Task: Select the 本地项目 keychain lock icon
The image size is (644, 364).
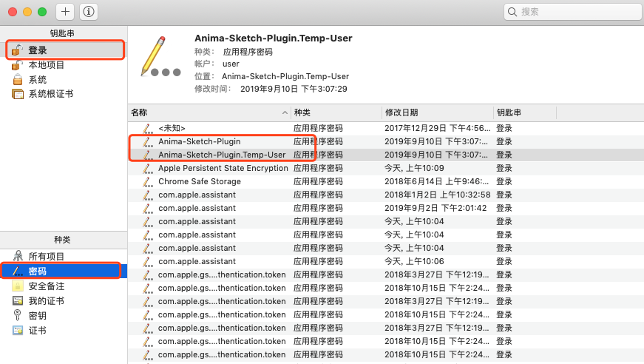Action: [18, 65]
